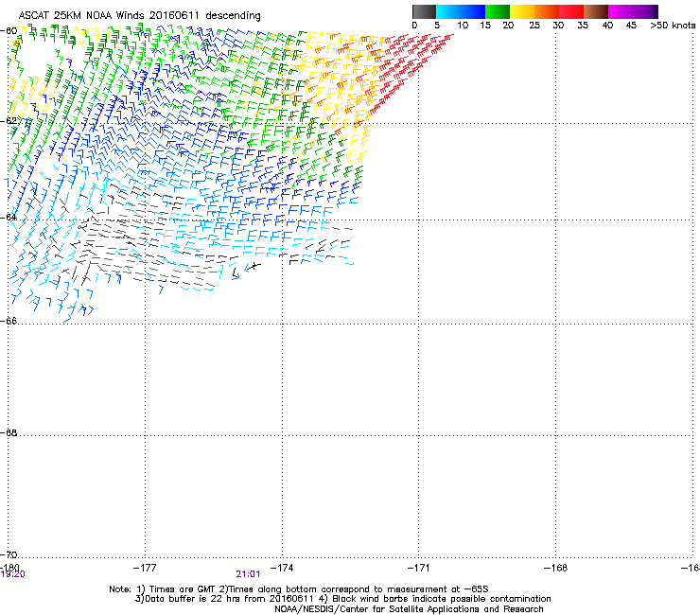Click the '10' legend scale label

[463, 26]
